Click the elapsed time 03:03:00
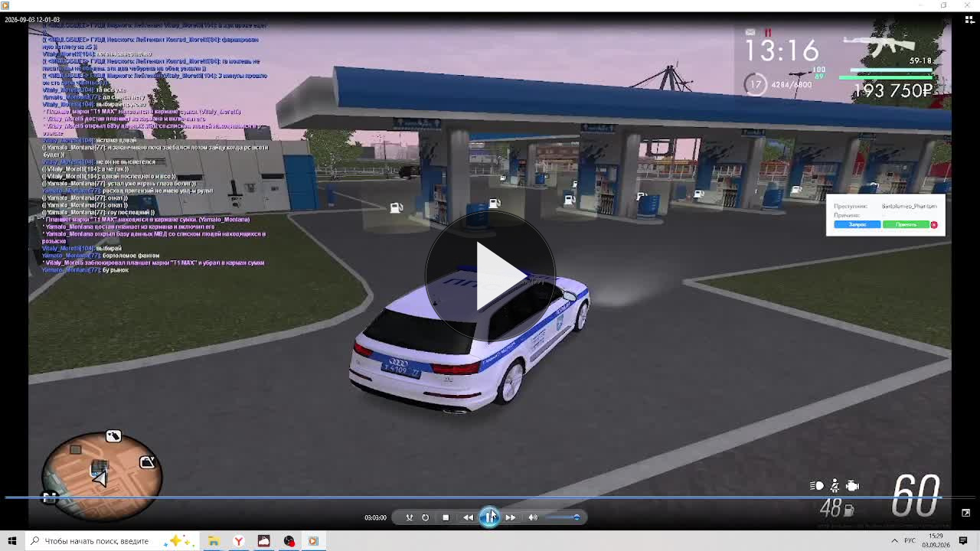The image size is (980, 551). pos(375,518)
